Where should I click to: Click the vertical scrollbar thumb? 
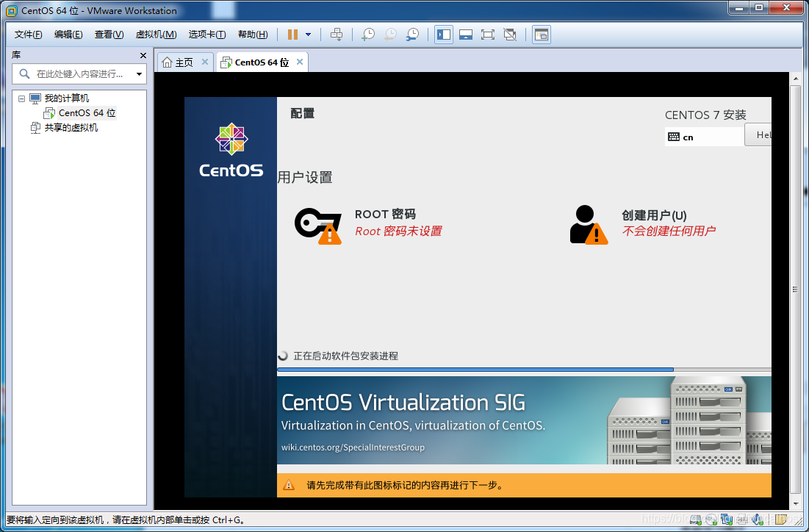click(796, 289)
